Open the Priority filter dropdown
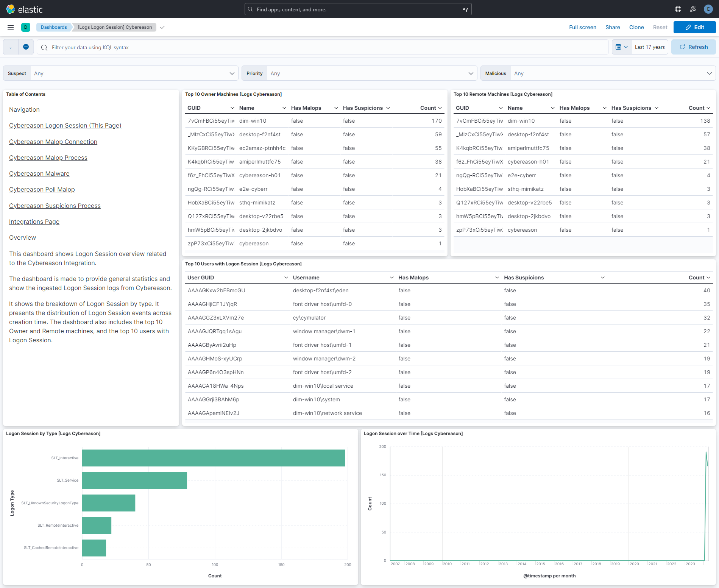719x588 pixels. (x=471, y=73)
